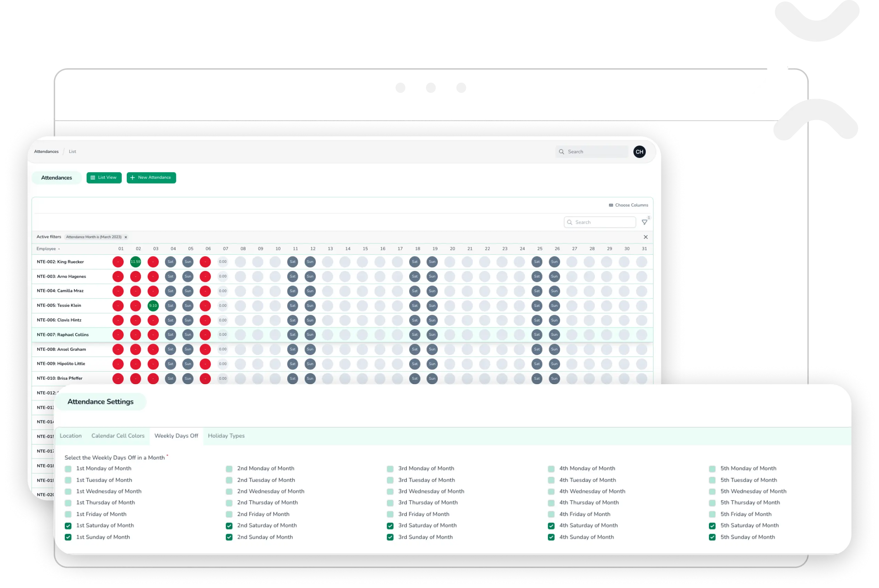
Task: Click the filter funnel icon
Action: [644, 222]
